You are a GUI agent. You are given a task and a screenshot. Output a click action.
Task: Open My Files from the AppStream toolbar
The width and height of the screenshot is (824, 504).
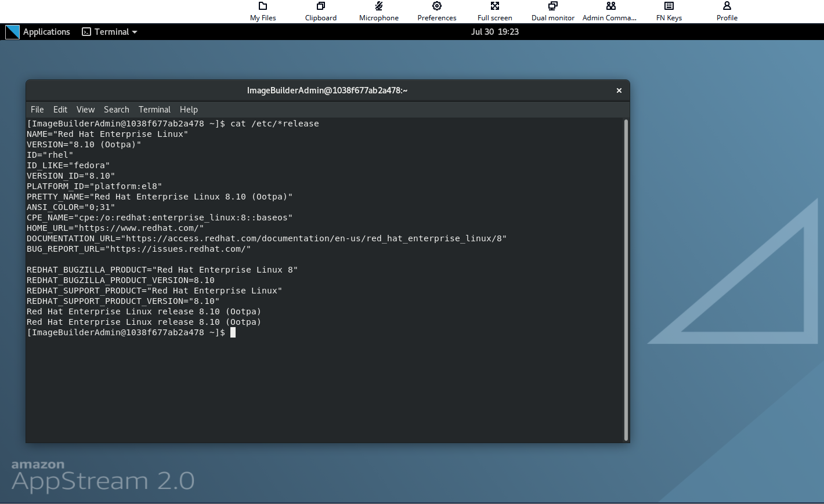point(262,12)
